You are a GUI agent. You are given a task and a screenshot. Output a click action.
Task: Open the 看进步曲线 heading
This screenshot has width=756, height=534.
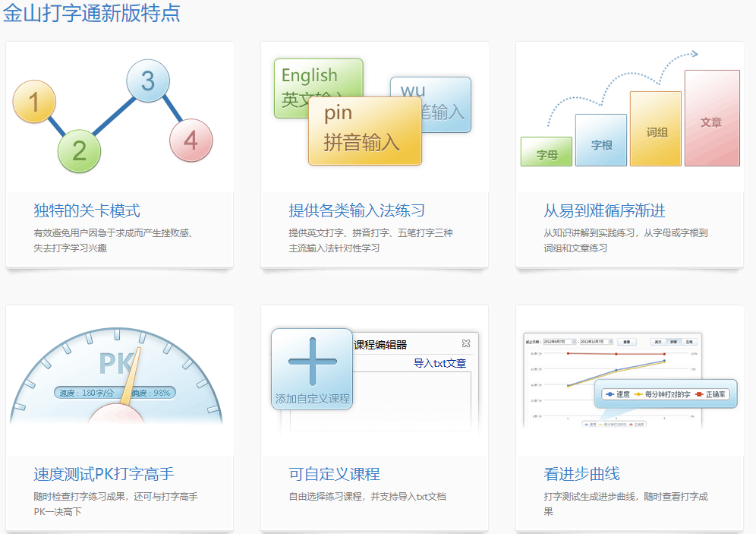click(x=581, y=474)
